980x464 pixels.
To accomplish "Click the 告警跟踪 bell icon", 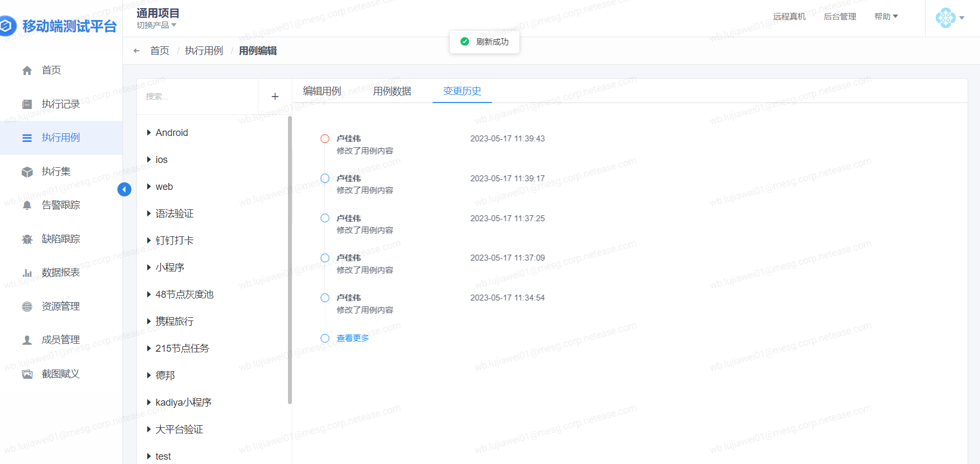I will [27, 206].
